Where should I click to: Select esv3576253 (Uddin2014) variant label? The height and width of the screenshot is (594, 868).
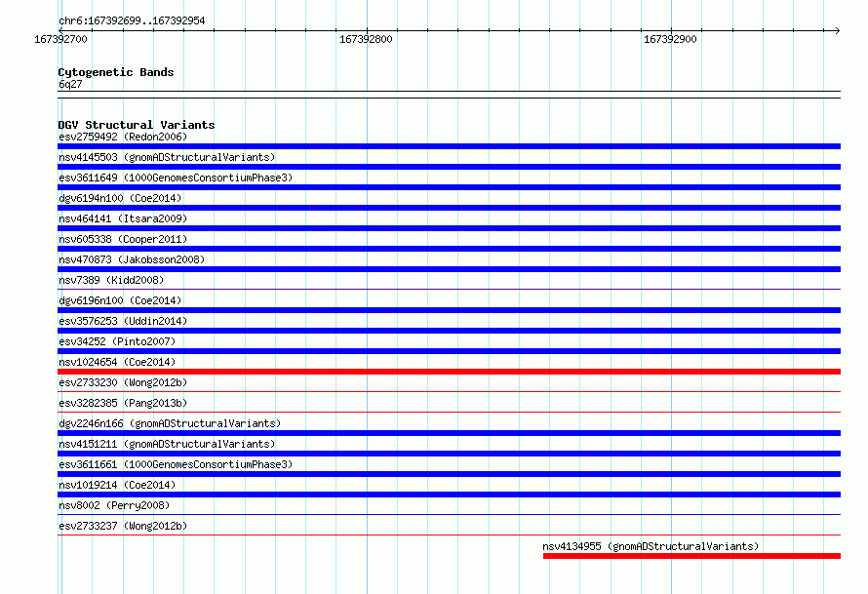click(x=123, y=321)
